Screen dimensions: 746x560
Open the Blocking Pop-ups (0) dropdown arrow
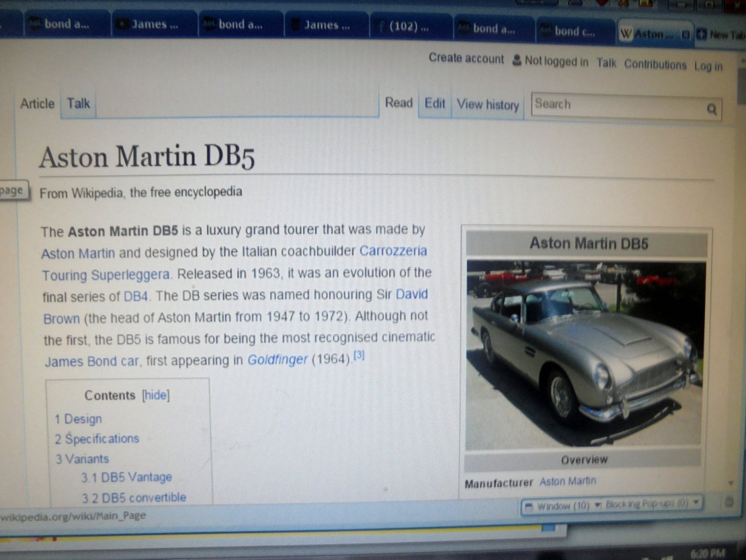click(696, 502)
